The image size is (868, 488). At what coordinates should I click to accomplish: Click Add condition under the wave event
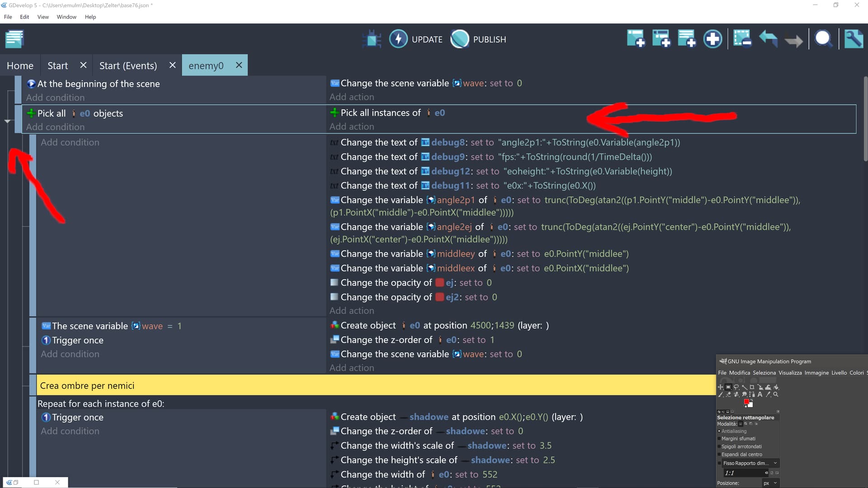[x=70, y=354]
